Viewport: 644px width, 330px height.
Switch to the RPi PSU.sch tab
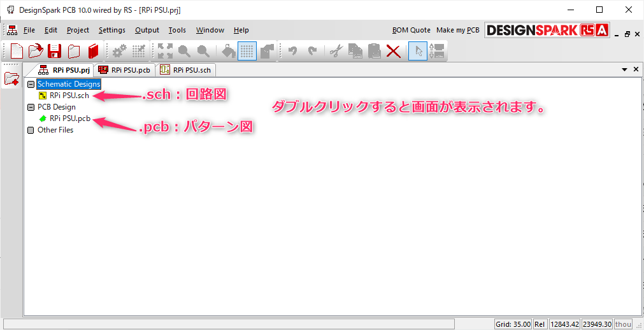click(x=185, y=70)
